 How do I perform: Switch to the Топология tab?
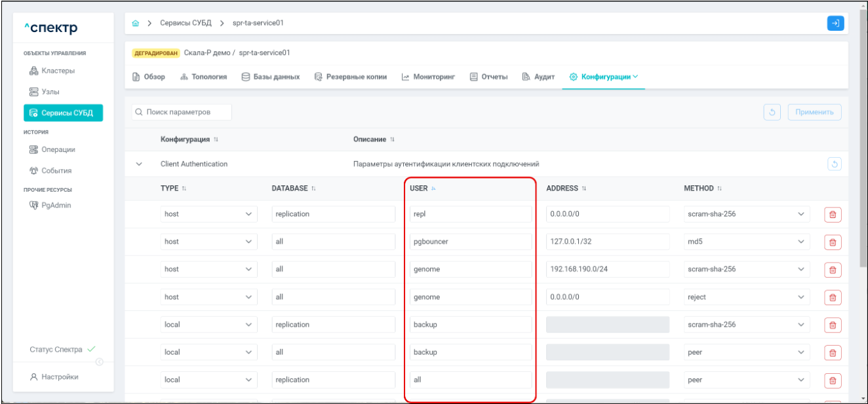click(203, 77)
